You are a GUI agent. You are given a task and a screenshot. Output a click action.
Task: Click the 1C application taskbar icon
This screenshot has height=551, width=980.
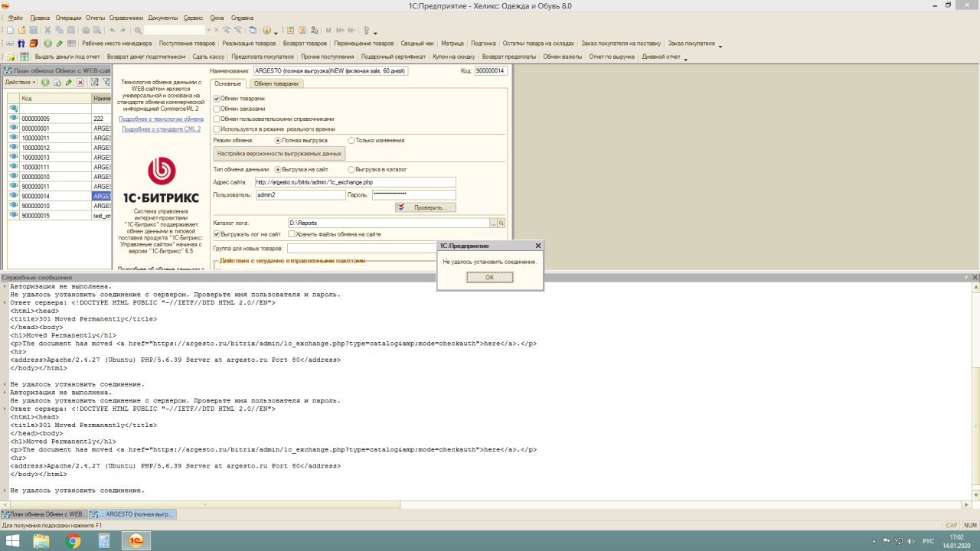click(136, 541)
